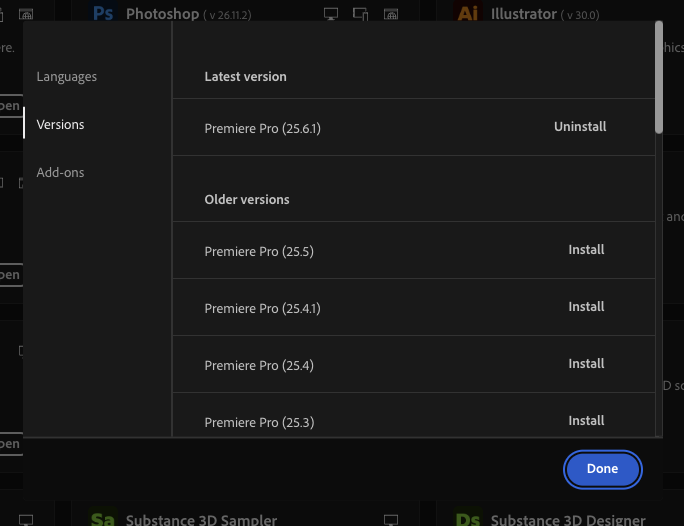This screenshot has width=684, height=526.
Task: Install Premiere Pro version 25.4.1
Action: tap(586, 307)
